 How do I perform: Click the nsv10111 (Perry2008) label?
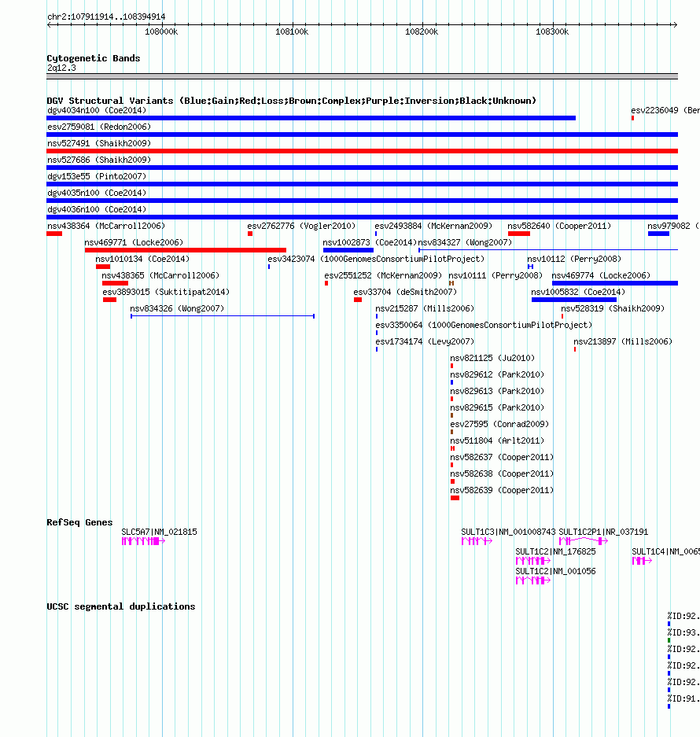[x=496, y=275]
